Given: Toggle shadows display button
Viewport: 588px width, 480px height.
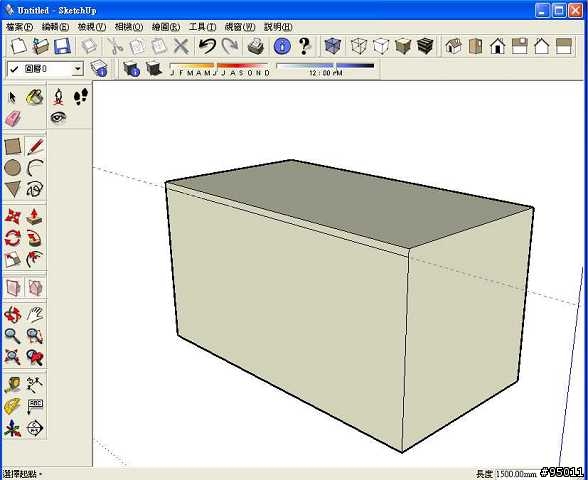Looking at the screenshot, I should coord(154,69).
